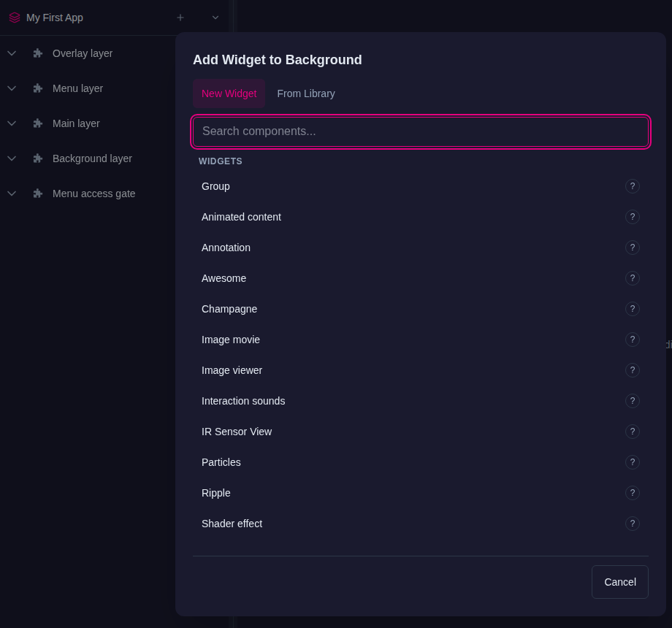Open help icon for Group
Screen dimensions: 672x628
[x=633, y=186]
